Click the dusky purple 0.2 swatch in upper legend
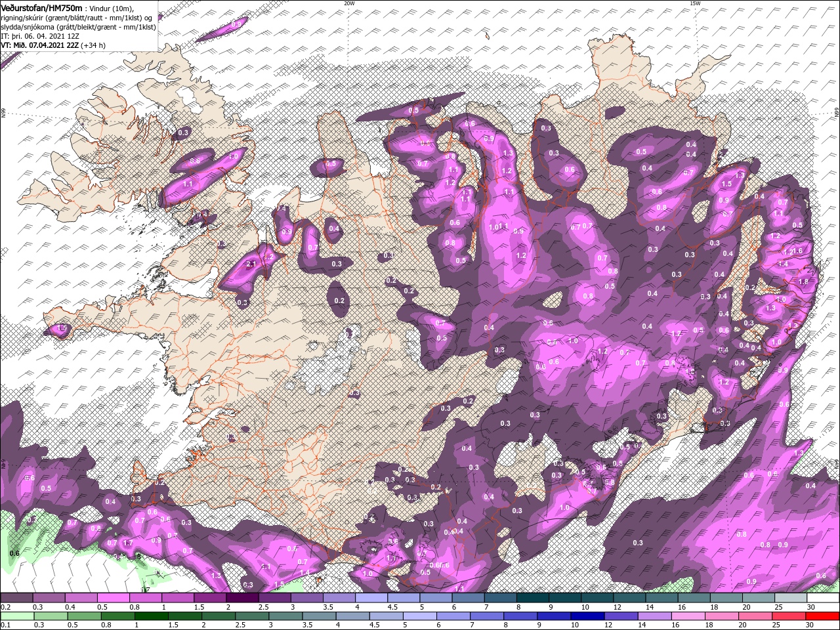The height and width of the screenshot is (630, 840). tap(16, 598)
